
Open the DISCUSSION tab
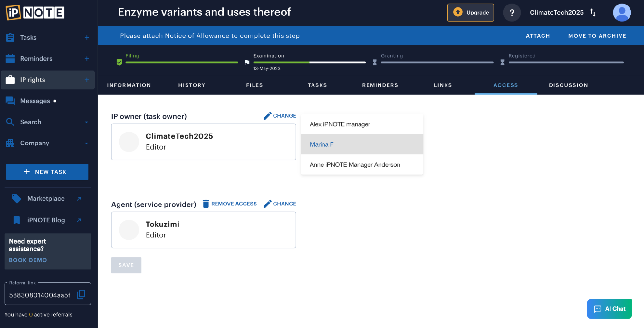coord(569,85)
